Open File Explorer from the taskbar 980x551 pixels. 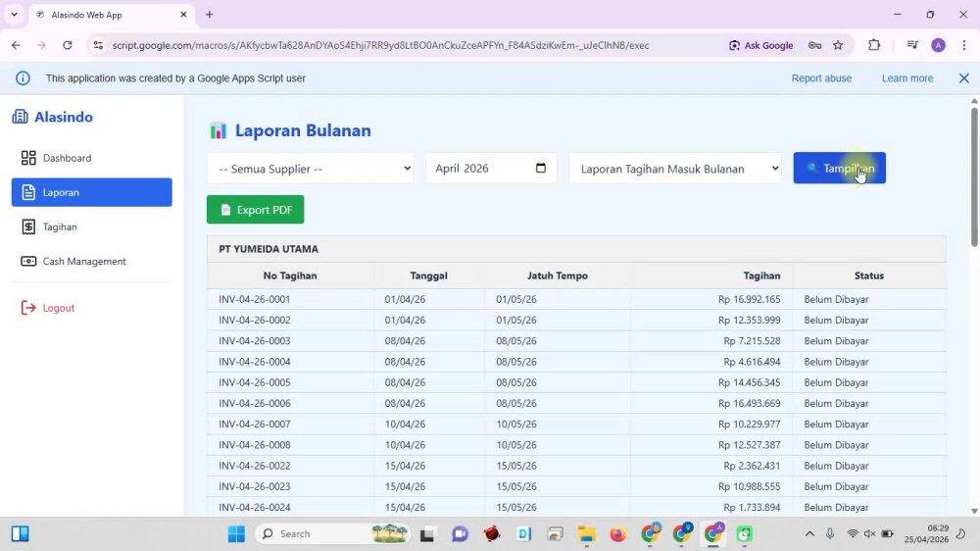[586, 533]
